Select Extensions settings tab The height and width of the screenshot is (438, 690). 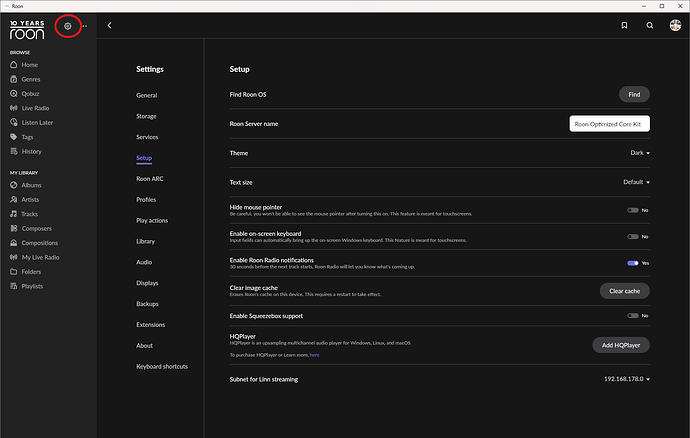pyautogui.click(x=150, y=325)
